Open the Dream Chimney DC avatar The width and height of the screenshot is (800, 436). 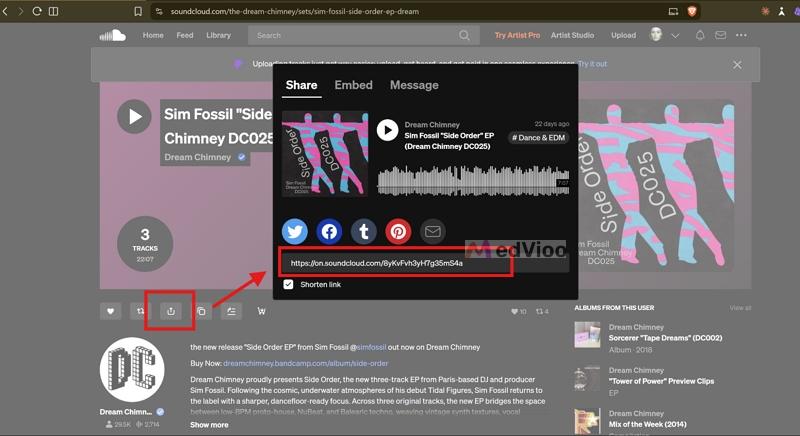[x=132, y=370]
